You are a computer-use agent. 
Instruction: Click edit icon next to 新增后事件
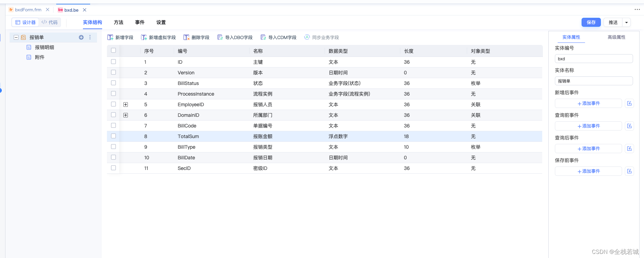coord(629,103)
